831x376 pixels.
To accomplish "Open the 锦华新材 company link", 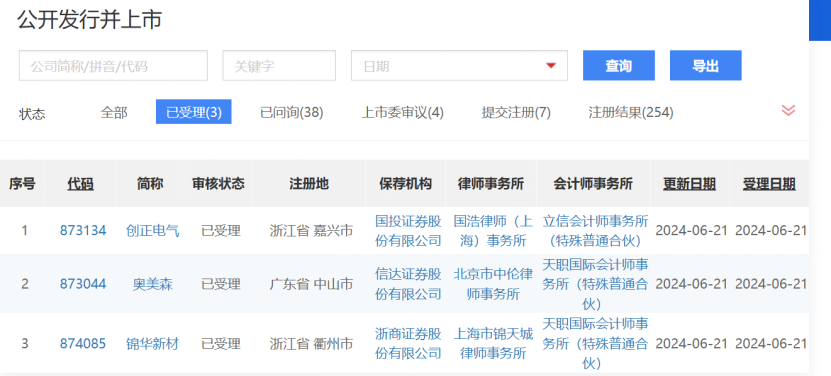I will [153, 344].
